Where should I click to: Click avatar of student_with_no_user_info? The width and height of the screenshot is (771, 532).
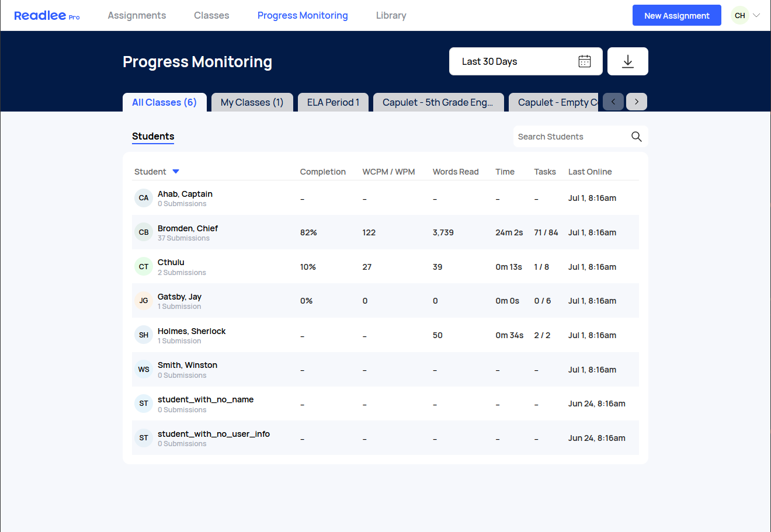coord(144,438)
